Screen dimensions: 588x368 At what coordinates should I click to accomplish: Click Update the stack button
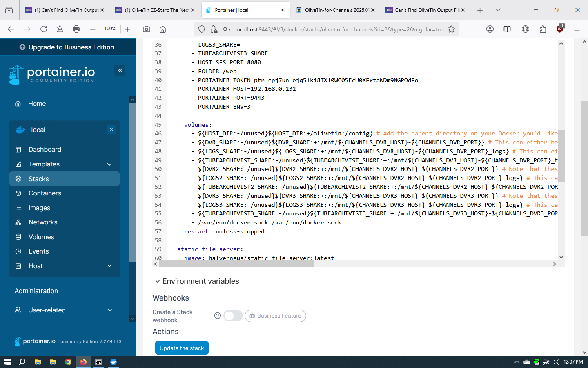click(182, 348)
